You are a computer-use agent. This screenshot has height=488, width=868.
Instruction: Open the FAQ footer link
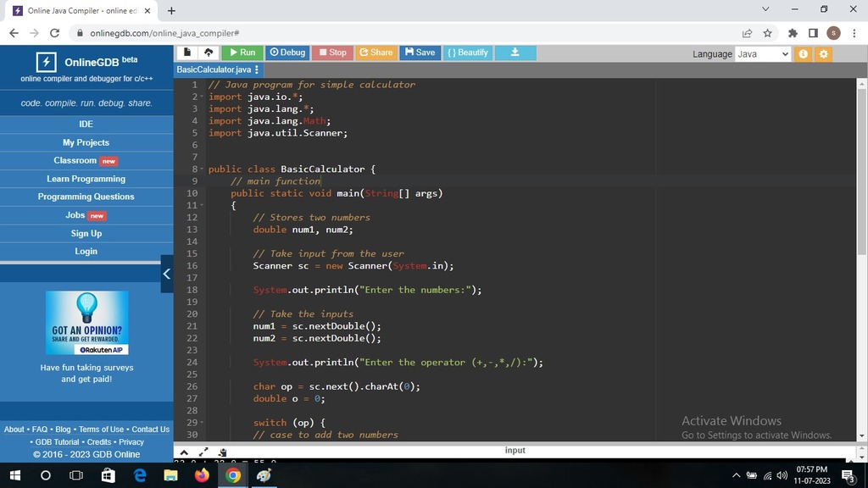click(x=40, y=430)
